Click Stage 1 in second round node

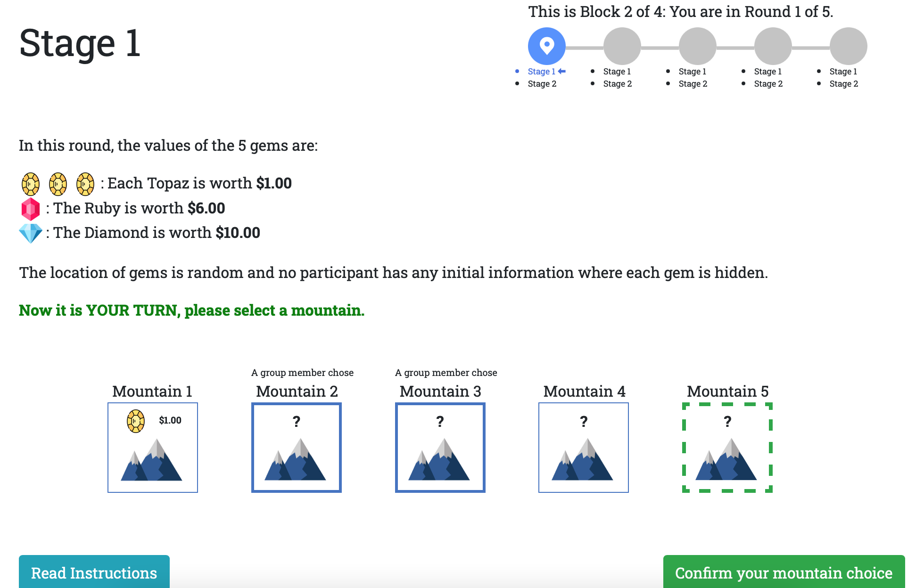(618, 71)
